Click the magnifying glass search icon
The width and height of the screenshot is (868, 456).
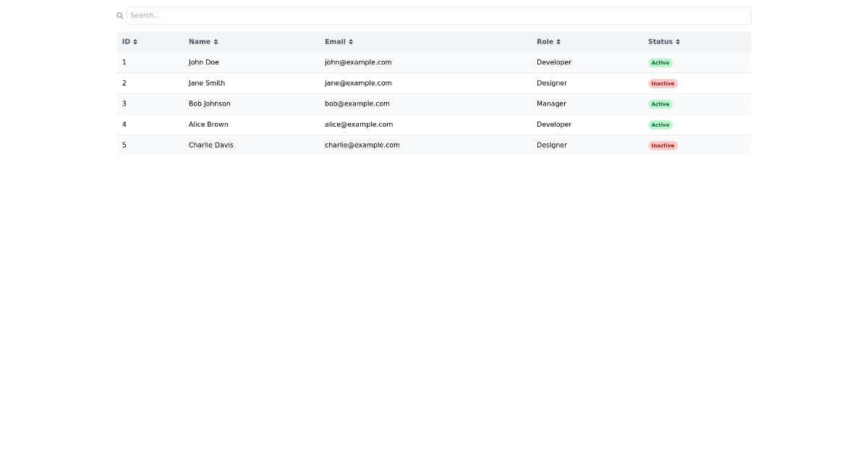tap(119, 15)
